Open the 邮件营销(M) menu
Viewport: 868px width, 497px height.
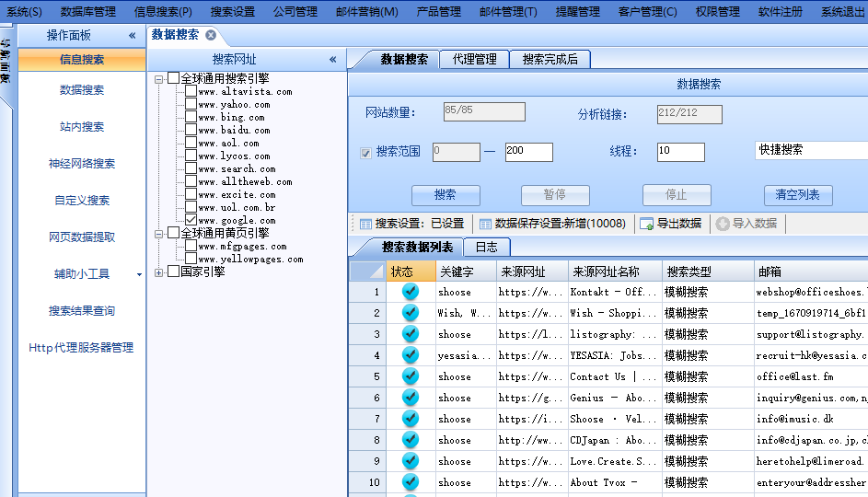coord(367,12)
